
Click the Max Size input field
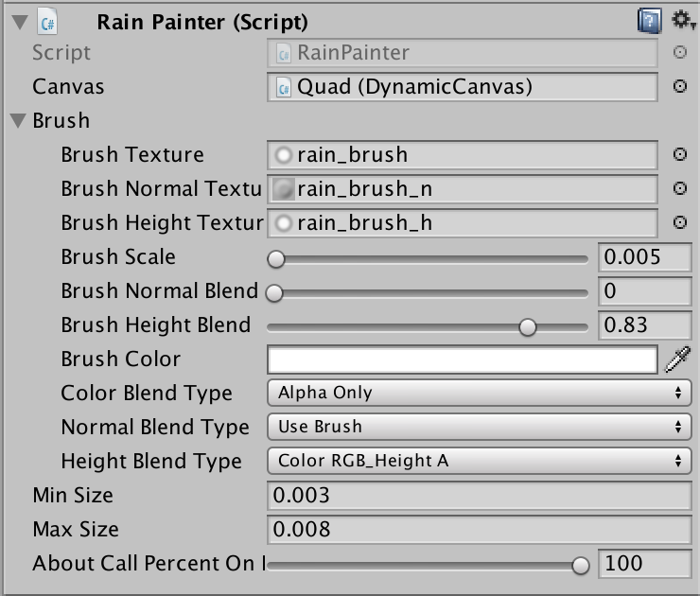coord(479,529)
